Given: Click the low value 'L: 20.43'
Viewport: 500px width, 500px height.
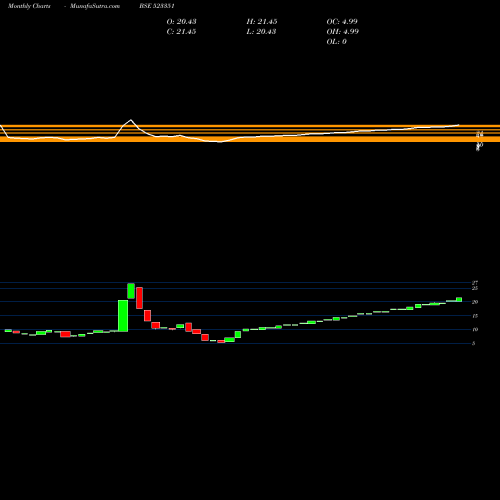Looking at the screenshot, I should [261, 31].
